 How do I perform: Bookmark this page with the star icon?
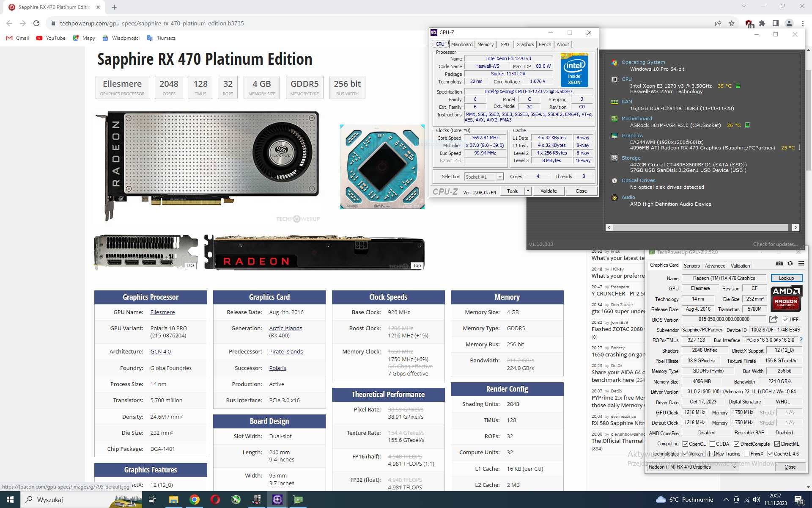(x=732, y=23)
